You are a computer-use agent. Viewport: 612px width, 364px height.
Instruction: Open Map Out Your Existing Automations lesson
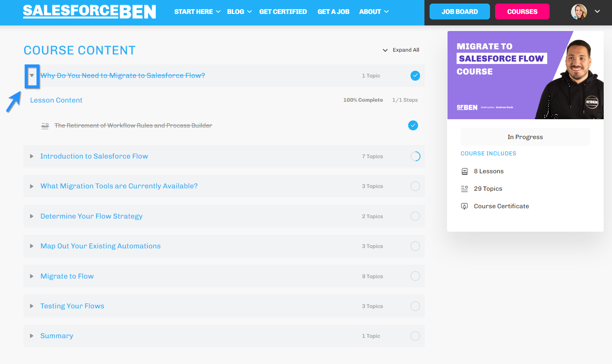[x=101, y=246]
